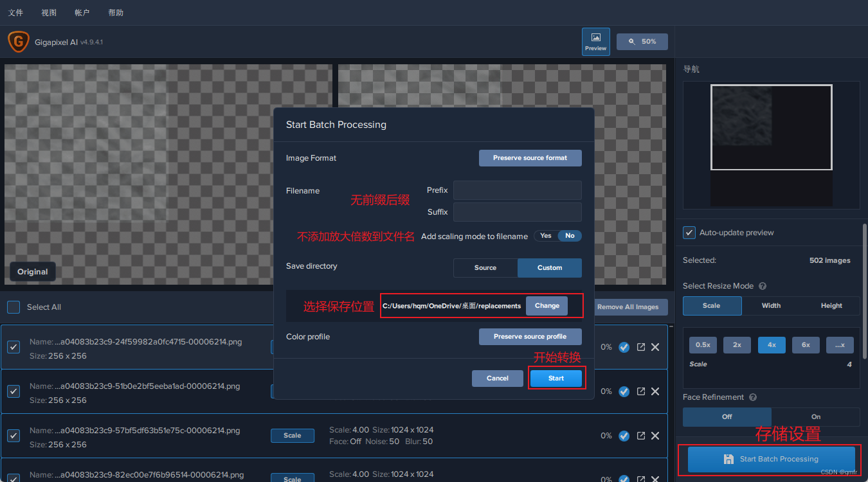Screen dimensions: 868x482
Task: Click Start to begin batch conversion
Action: point(556,378)
